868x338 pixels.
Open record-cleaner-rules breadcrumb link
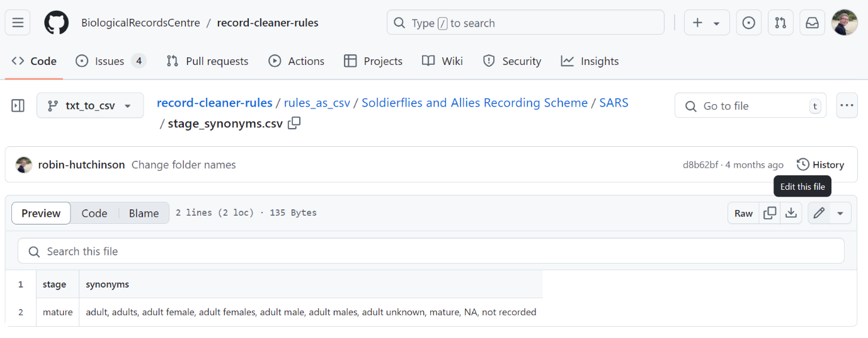pos(214,103)
